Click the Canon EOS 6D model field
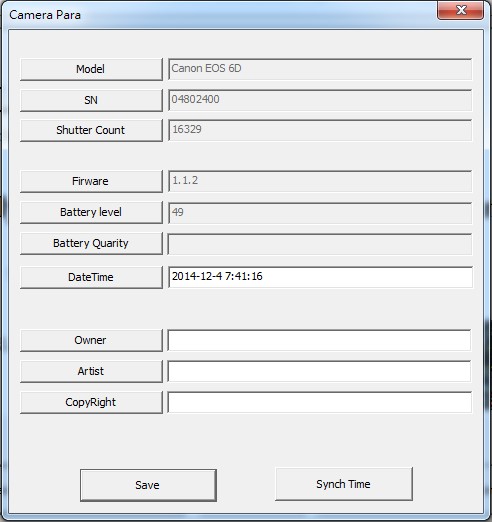The width and height of the screenshot is (492, 522). click(x=320, y=69)
